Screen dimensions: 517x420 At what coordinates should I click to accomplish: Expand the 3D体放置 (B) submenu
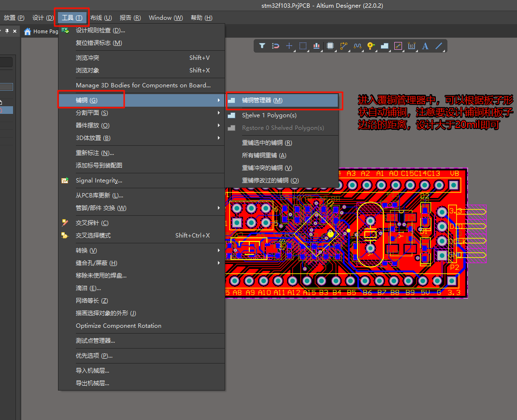tap(142, 138)
